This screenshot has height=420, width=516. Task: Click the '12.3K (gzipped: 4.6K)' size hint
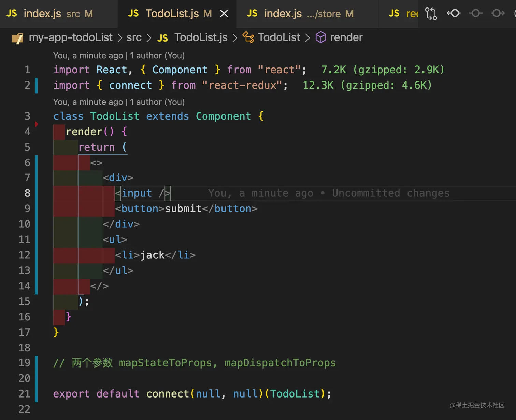coord(367,85)
